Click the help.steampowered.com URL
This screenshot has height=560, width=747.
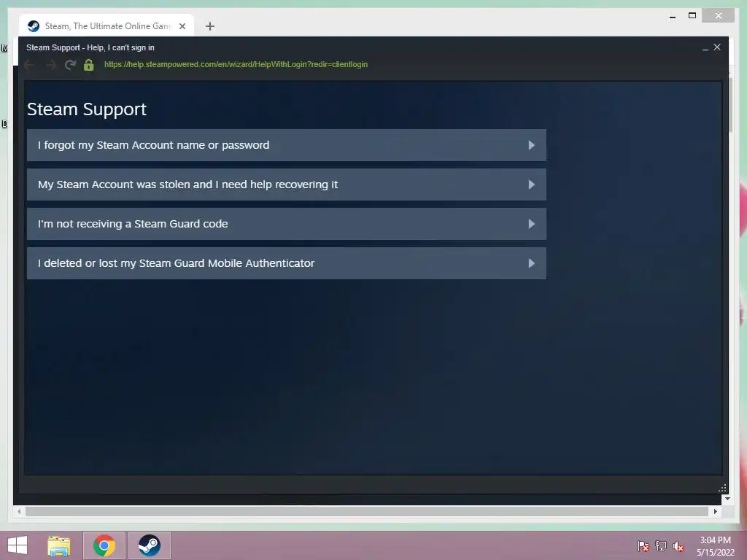click(236, 64)
